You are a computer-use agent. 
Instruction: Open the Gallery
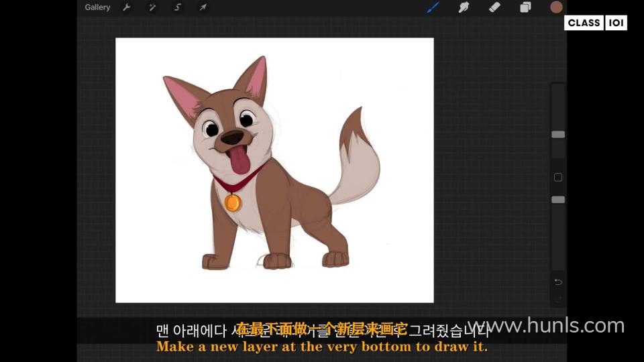click(97, 7)
